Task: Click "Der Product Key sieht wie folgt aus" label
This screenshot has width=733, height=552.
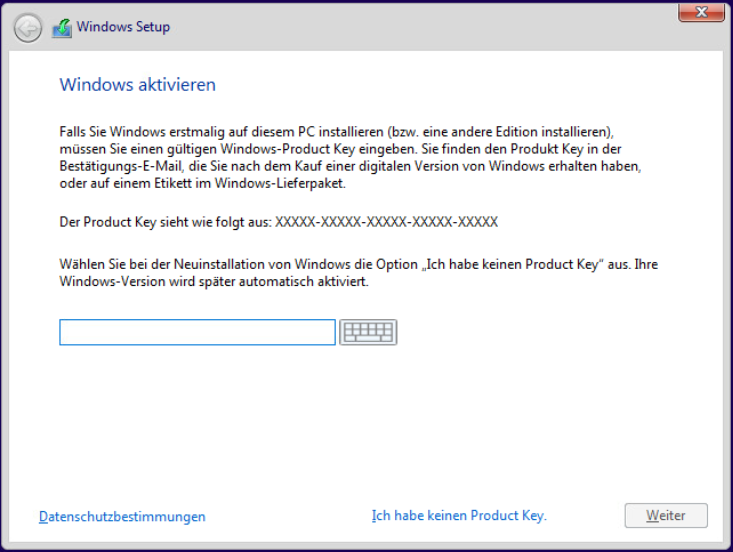Action: (x=165, y=221)
